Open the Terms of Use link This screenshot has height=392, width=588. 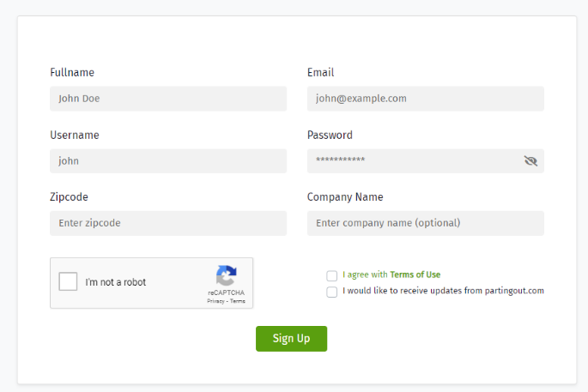(x=415, y=275)
